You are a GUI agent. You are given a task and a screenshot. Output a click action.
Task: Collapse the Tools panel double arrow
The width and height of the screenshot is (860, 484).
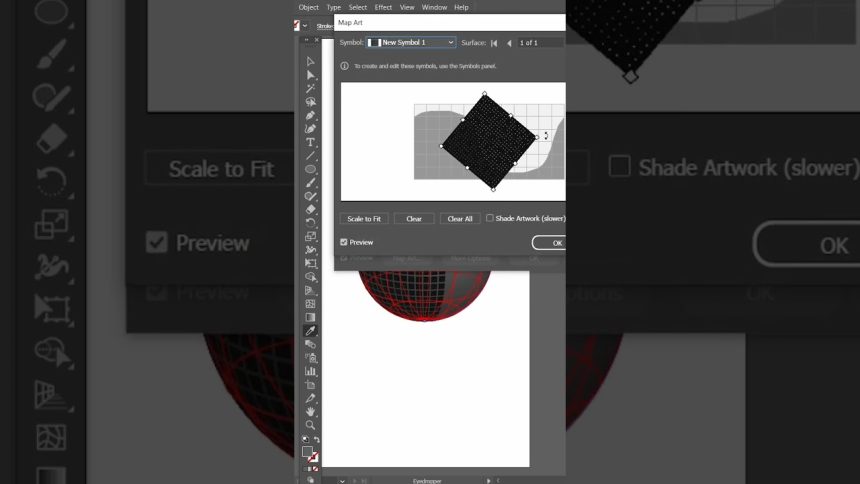307,40
